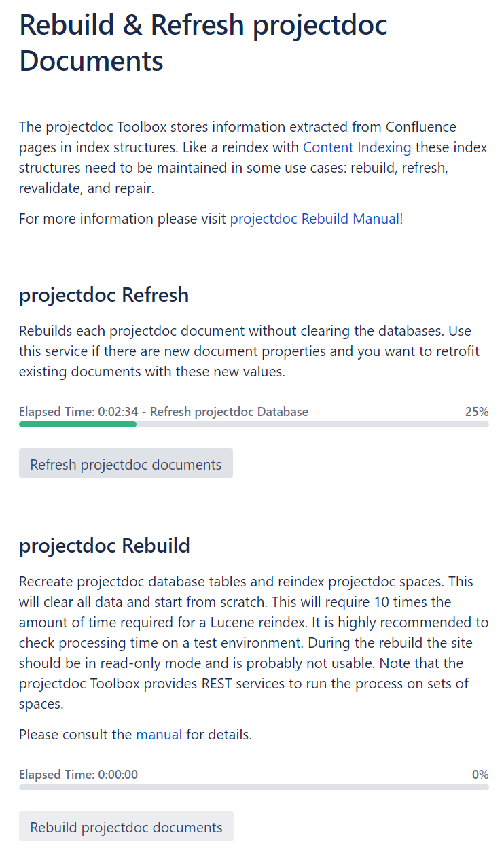Click the green filled part of the Refresh progress bar
The image size is (504, 859).
tap(77, 425)
